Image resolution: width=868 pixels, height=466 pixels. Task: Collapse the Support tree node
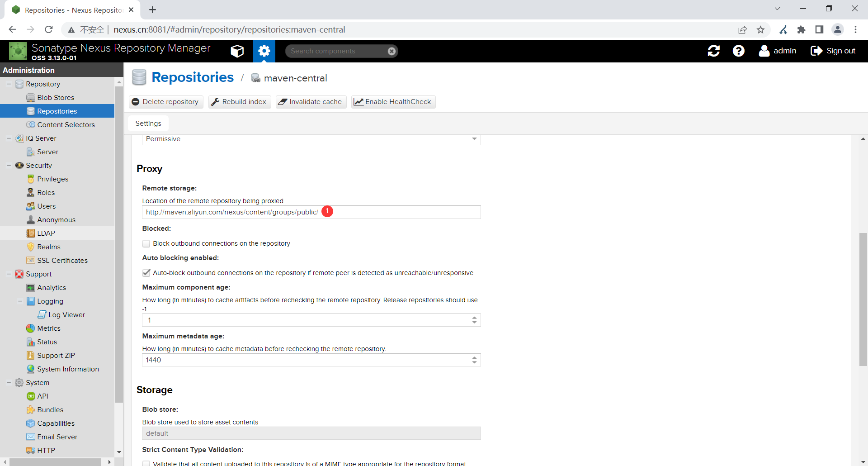pyautogui.click(x=9, y=274)
